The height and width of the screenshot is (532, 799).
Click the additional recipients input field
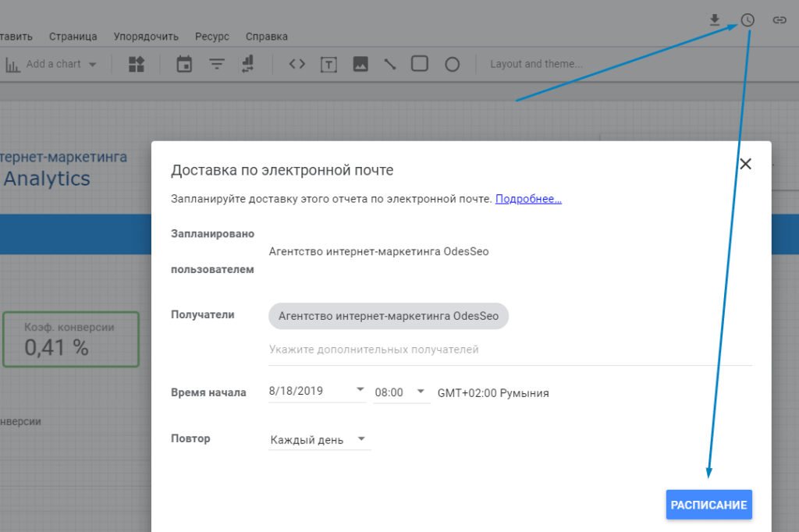pos(510,349)
